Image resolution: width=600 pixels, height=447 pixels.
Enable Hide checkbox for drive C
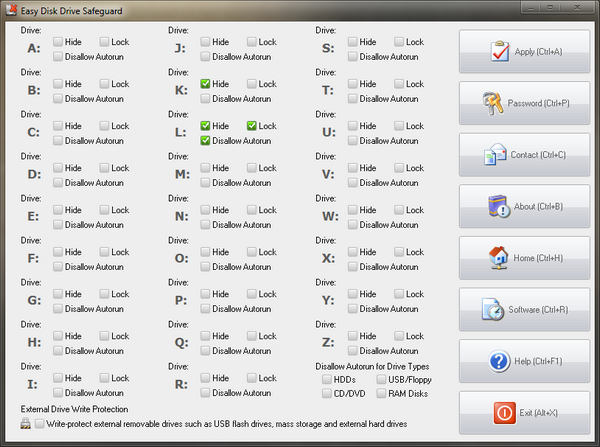(58, 126)
